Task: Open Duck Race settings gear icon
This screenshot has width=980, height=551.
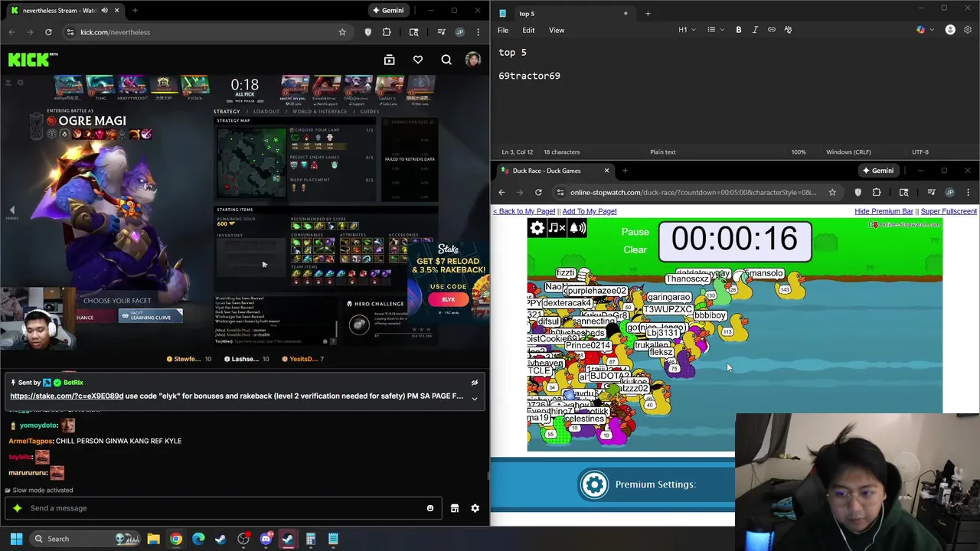Action: pyautogui.click(x=537, y=228)
